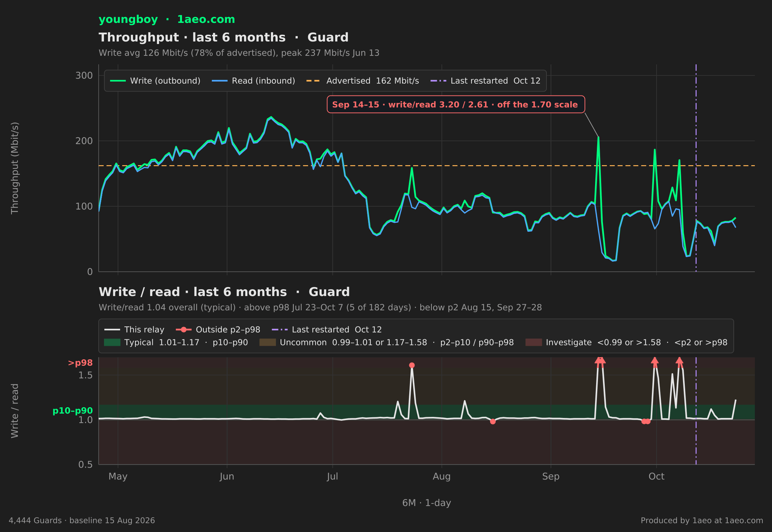The height and width of the screenshot is (532, 772).
Task: Click the red below-p2 dot in mid August
Action: click(493, 422)
